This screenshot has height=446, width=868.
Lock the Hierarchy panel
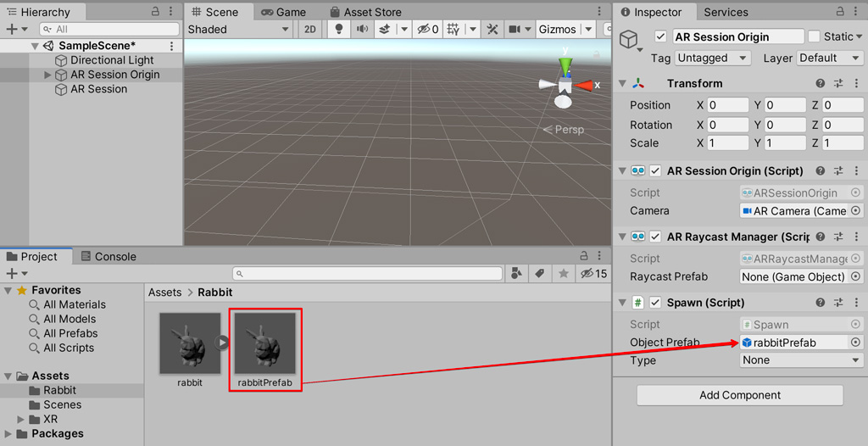156,12
